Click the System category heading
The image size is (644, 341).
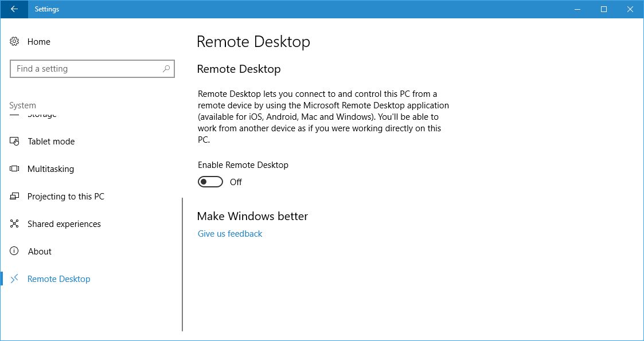coord(22,105)
